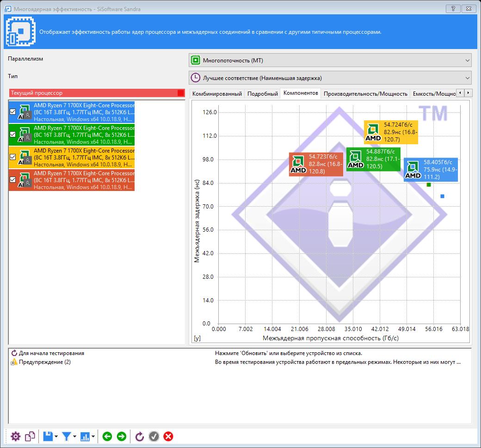Uncheck the red Ryzen 7 1700X row checkbox
Viewport: 481px width, 448px height.
[x=12, y=180]
